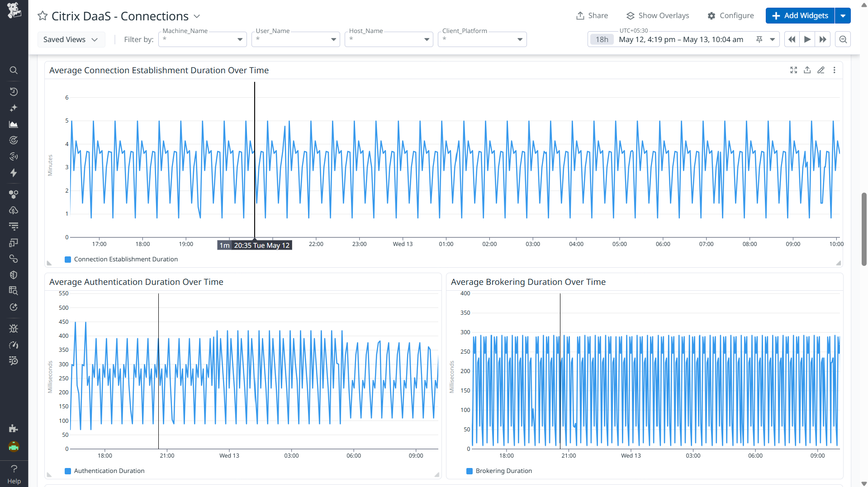Expand Connection Establishment widget to fullscreen
This screenshot has height=487, width=868.
tap(793, 70)
